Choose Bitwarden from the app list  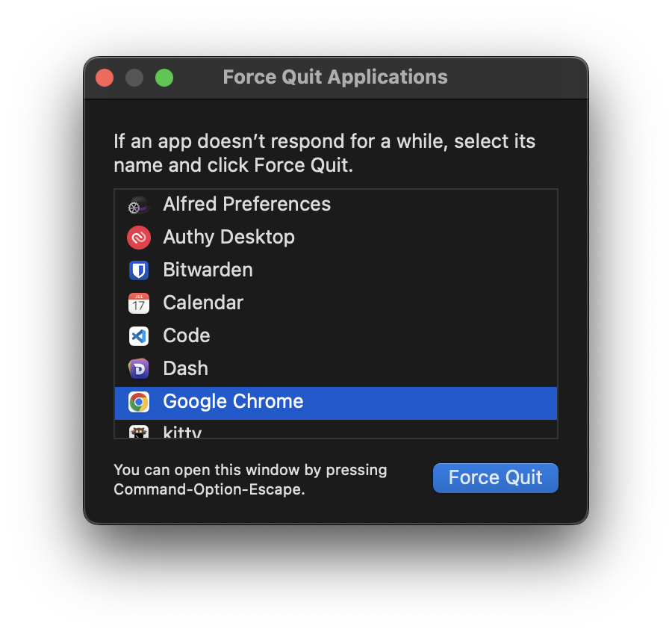(336, 270)
